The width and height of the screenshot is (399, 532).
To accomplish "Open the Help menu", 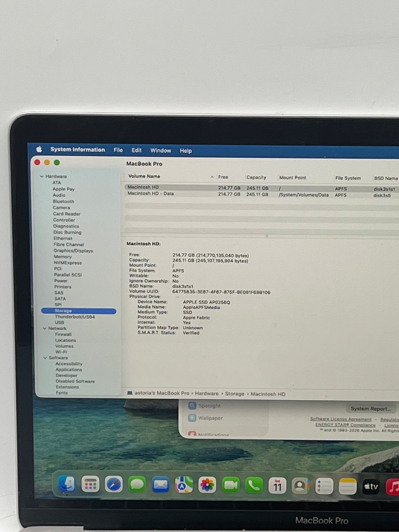I will click(x=186, y=151).
